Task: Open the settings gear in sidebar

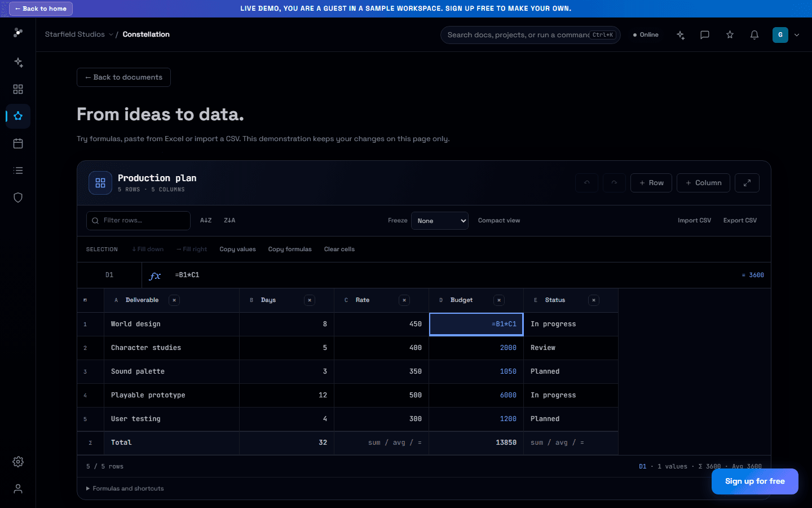Action: (18, 462)
